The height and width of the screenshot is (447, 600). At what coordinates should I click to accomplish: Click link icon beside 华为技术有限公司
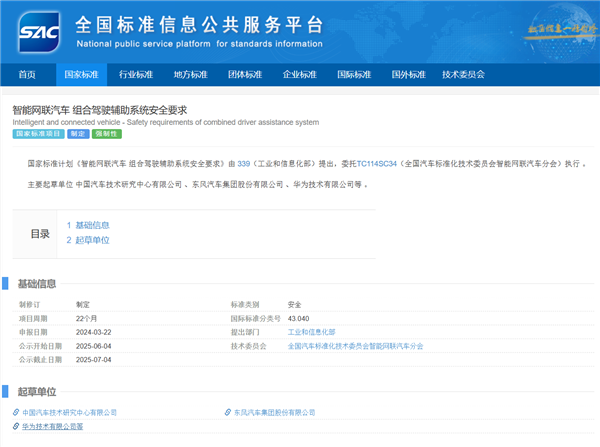[x=16, y=426]
